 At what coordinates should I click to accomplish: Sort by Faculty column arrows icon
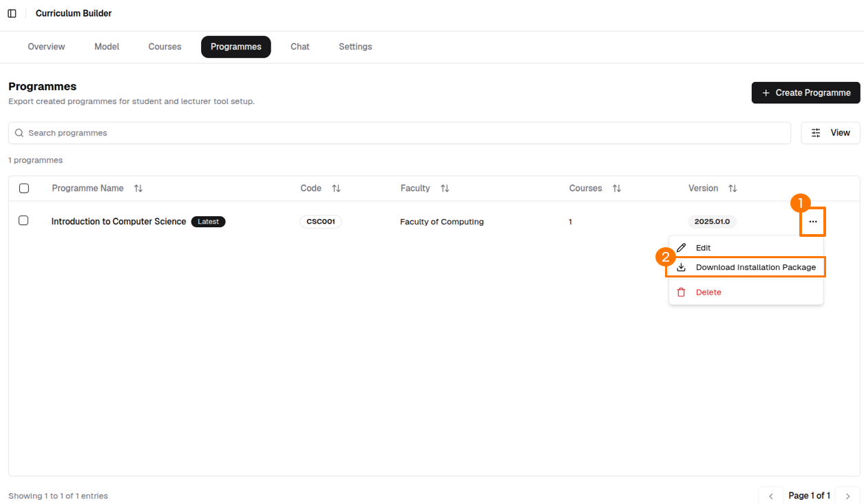445,189
